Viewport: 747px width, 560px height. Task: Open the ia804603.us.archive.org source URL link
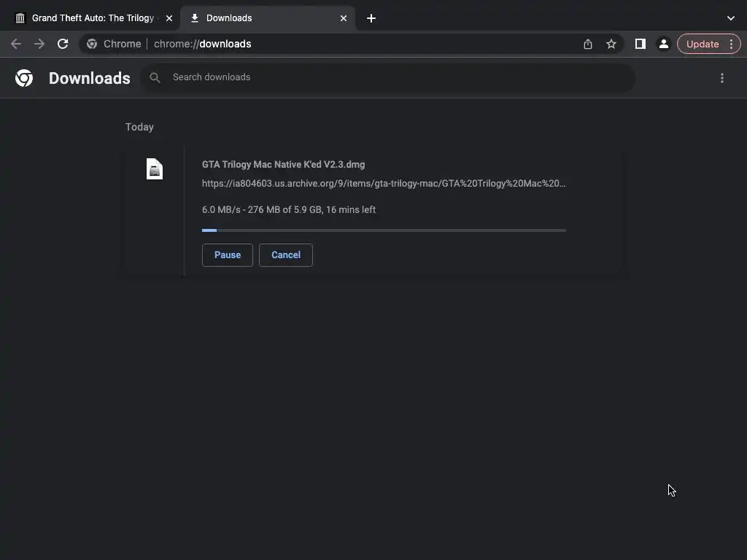coord(384,183)
